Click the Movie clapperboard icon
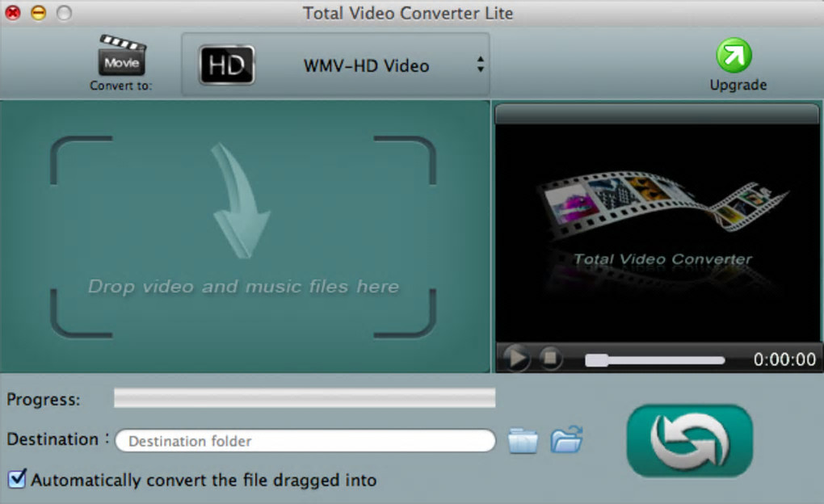 (x=122, y=56)
